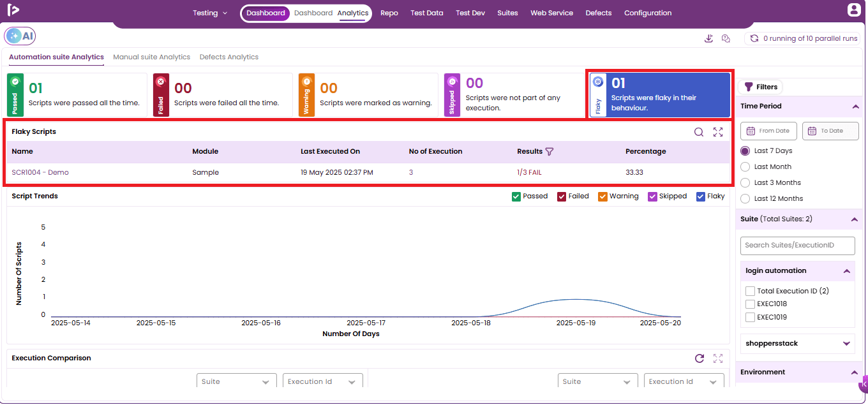The height and width of the screenshot is (405, 868).
Task: Search within the Flaky Scripts table
Action: [699, 132]
